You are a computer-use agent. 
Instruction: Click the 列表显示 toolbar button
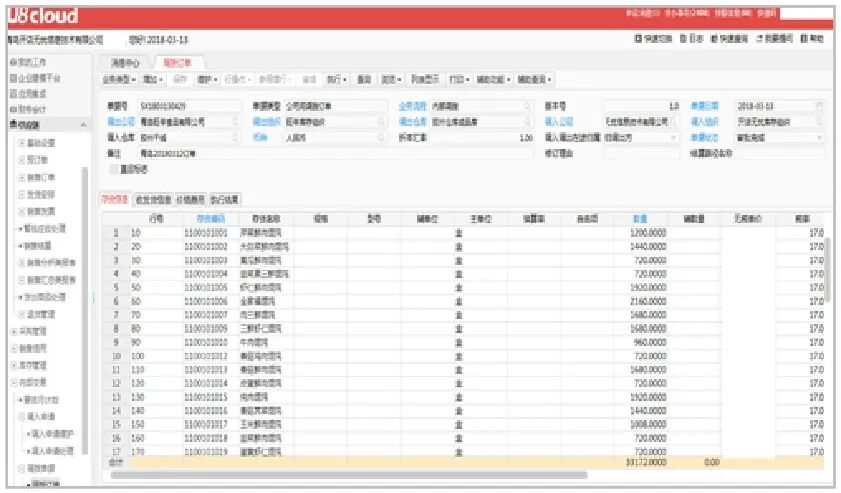(x=425, y=79)
